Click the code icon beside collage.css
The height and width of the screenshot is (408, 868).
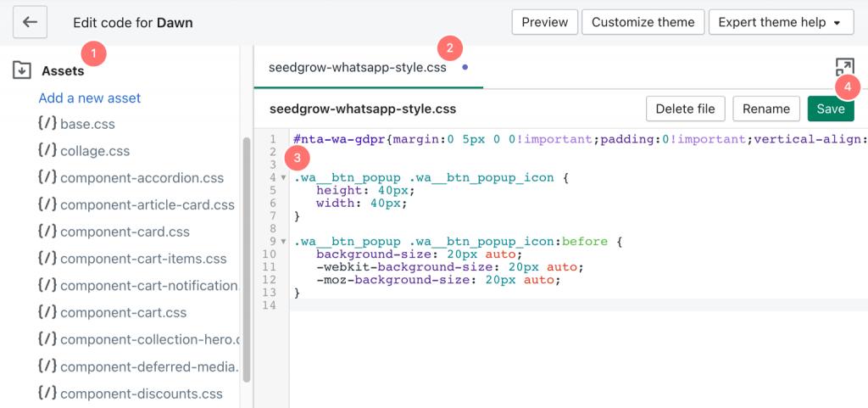click(47, 151)
